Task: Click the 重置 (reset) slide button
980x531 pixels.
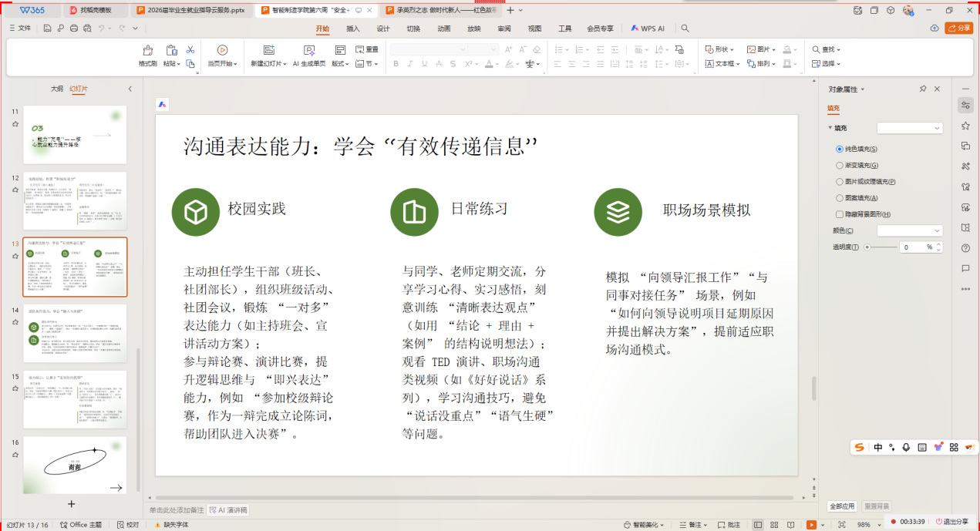Action: 366,49
